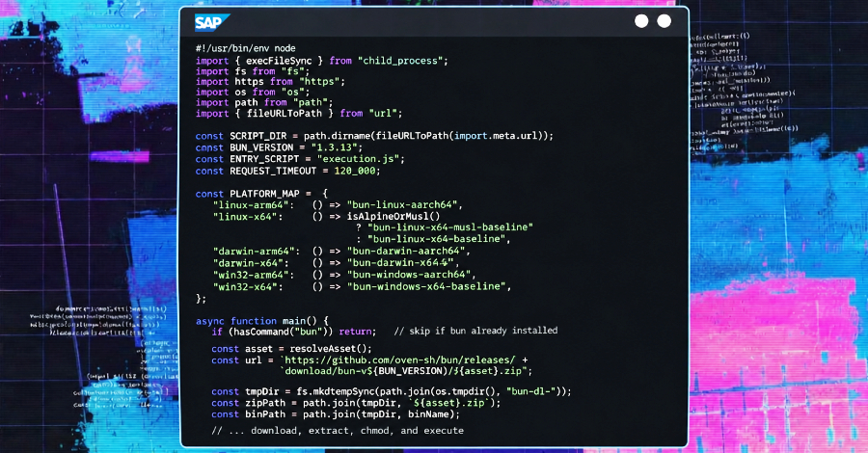Click the async function main() line

(x=262, y=320)
